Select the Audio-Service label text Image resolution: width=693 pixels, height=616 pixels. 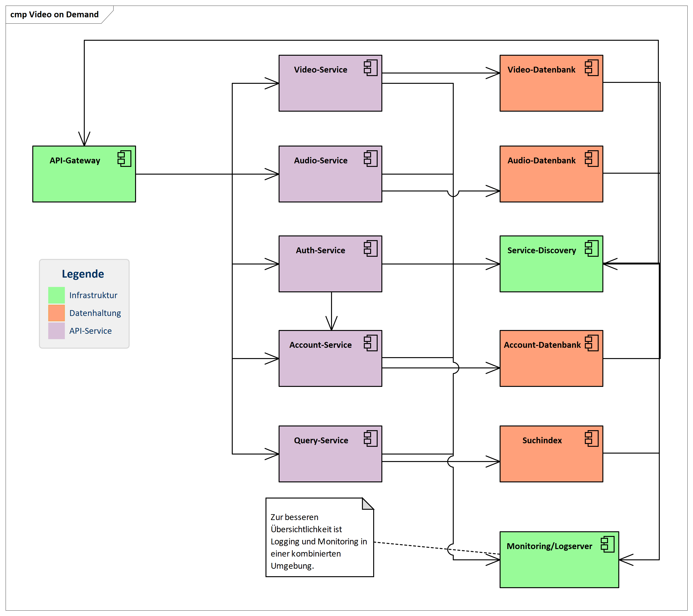[320, 160]
